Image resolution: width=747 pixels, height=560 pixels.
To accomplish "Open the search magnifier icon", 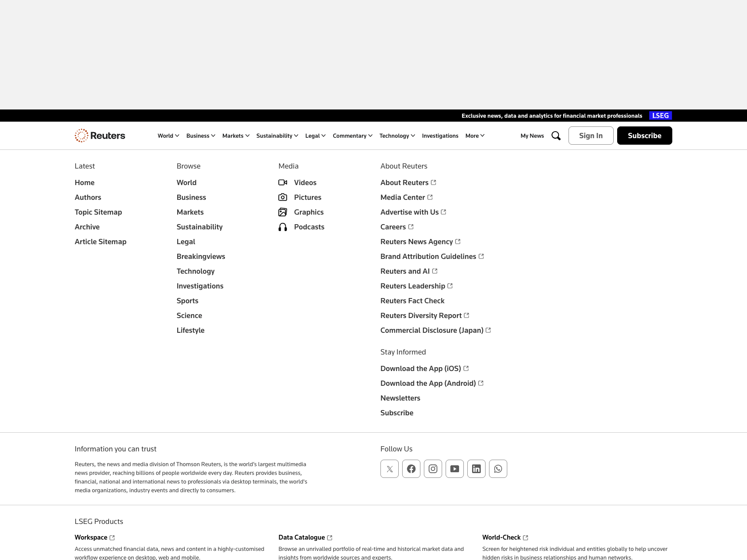I will coord(556,136).
